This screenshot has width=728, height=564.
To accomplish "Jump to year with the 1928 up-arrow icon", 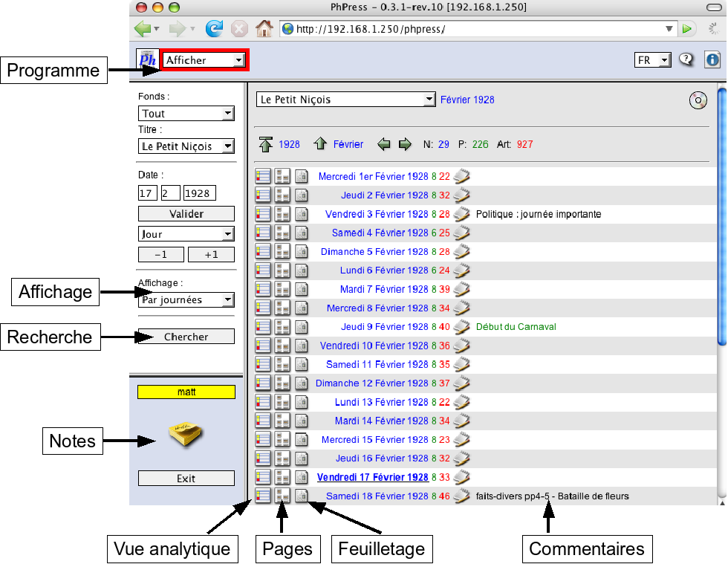I will click(x=266, y=144).
